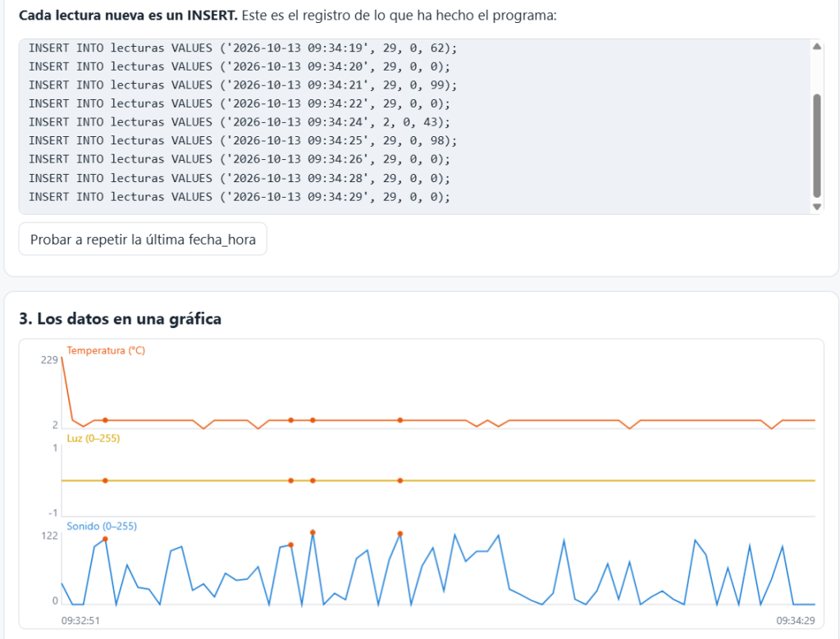Click the highest orange marker on the Sonido chart
This screenshot has height=639, width=840.
pos(313,532)
